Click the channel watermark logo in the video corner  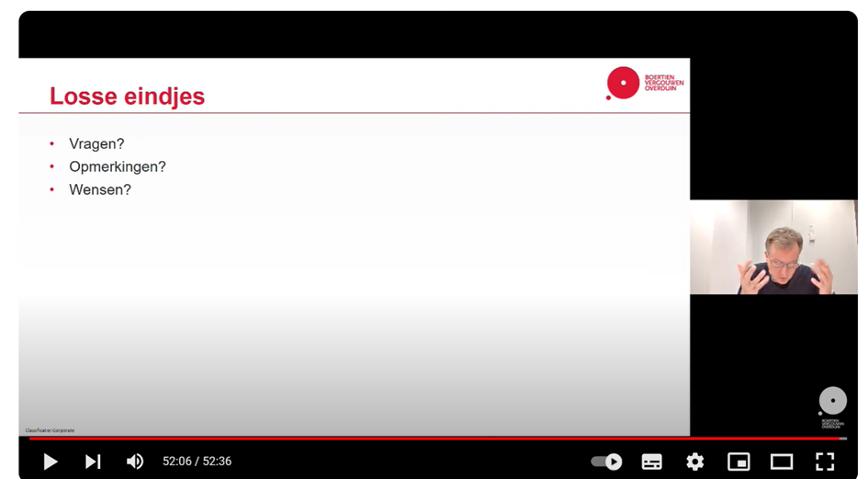(x=831, y=406)
